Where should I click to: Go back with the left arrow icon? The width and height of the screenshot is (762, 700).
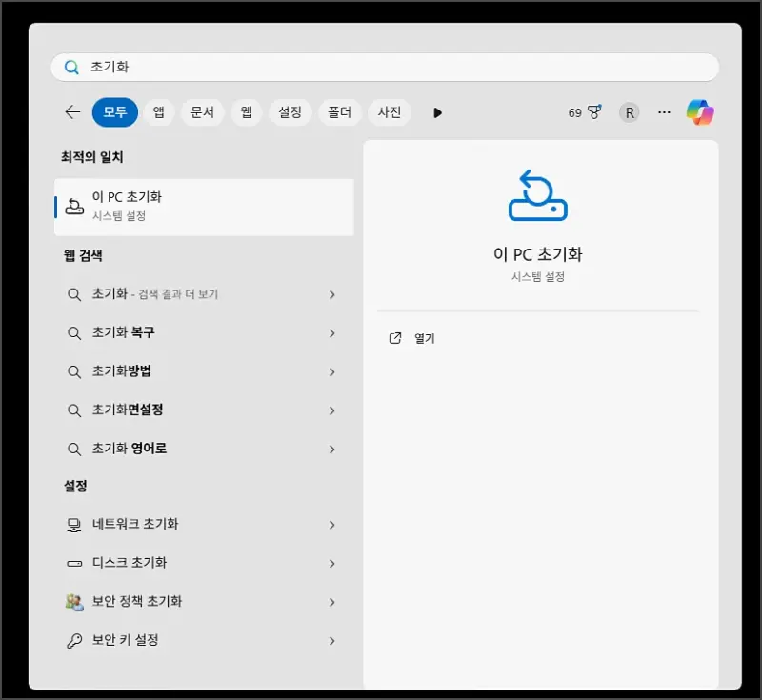pyautogui.click(x=72, y=112)
